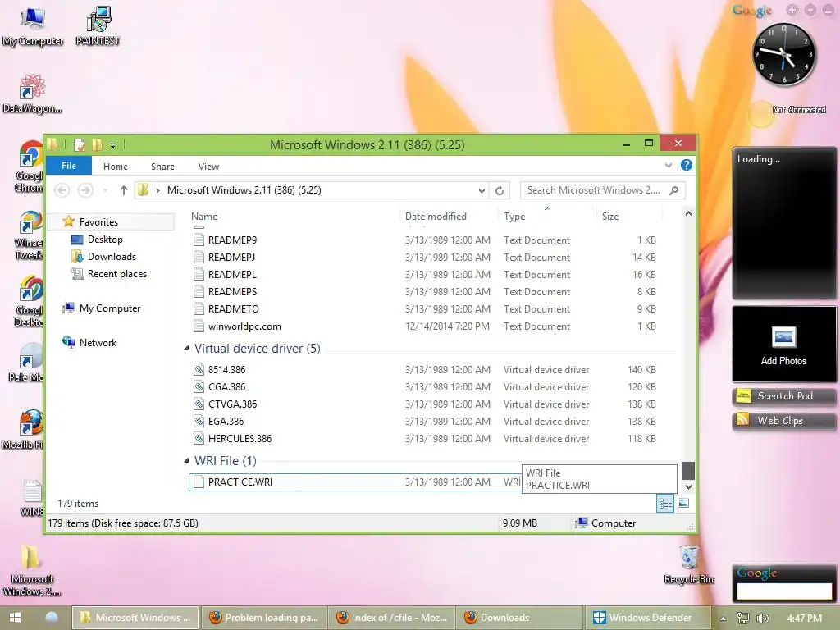Open Quick Access Toolbar customize dropdown
The height and width of the screenshot is (630, 840).
(x=112, y=145)
